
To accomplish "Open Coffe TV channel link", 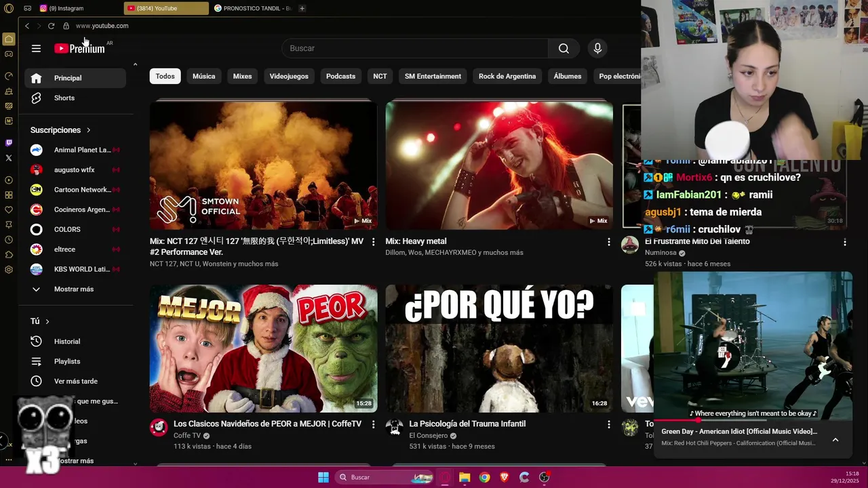I will pyautogui.click(x=187, y=436).
